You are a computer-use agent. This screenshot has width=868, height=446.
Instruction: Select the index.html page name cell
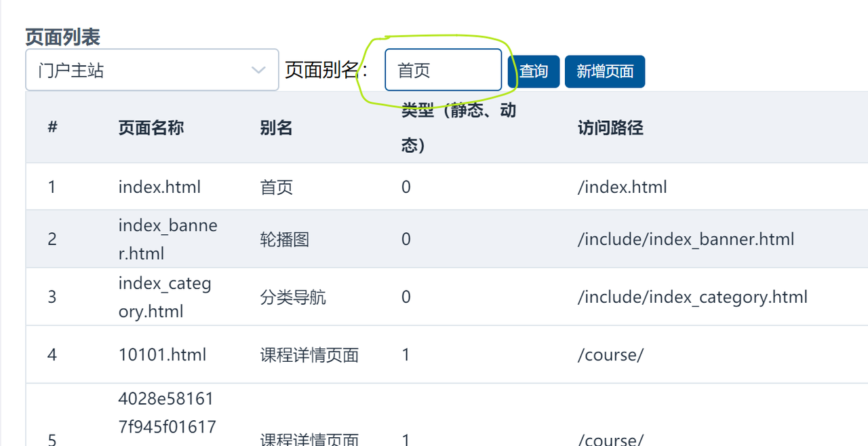coord(159,187)
